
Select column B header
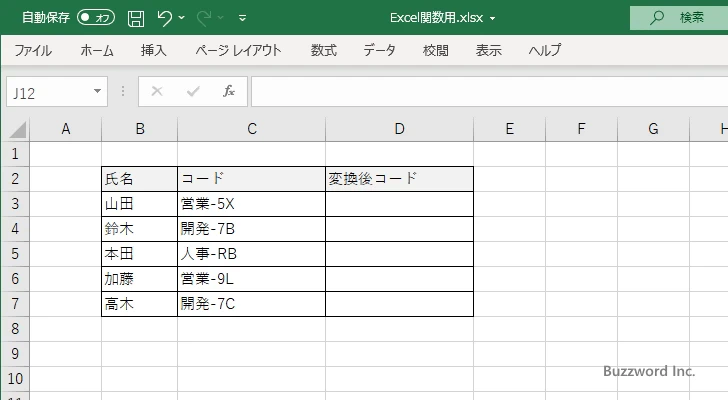[140, 129]
